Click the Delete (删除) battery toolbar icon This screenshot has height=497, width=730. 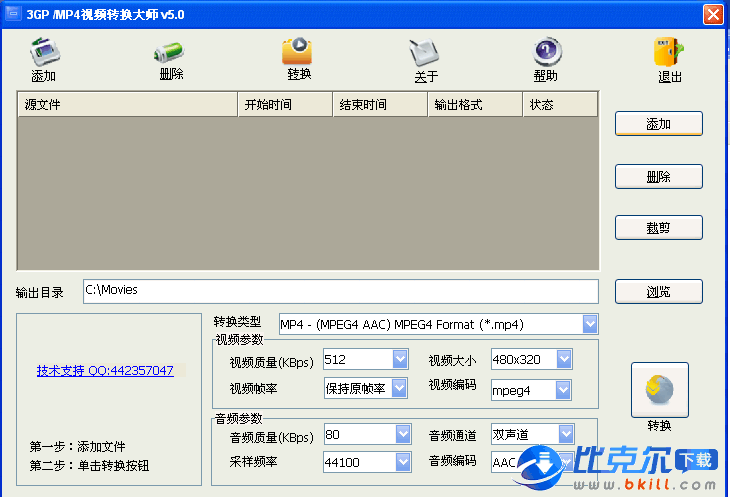pyautogui.click(x=169, y=52)
